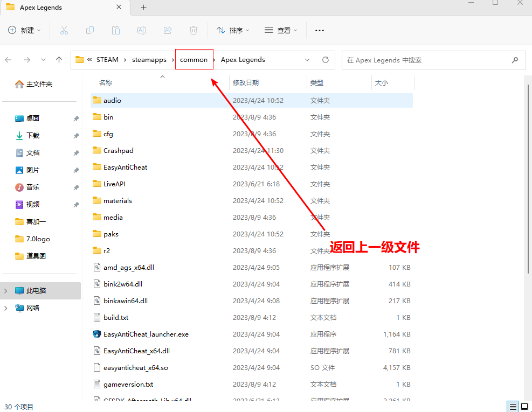This screenshot has width=532, height=412.
Task: Open the See more (...) menu
Action: coord(319,30)
